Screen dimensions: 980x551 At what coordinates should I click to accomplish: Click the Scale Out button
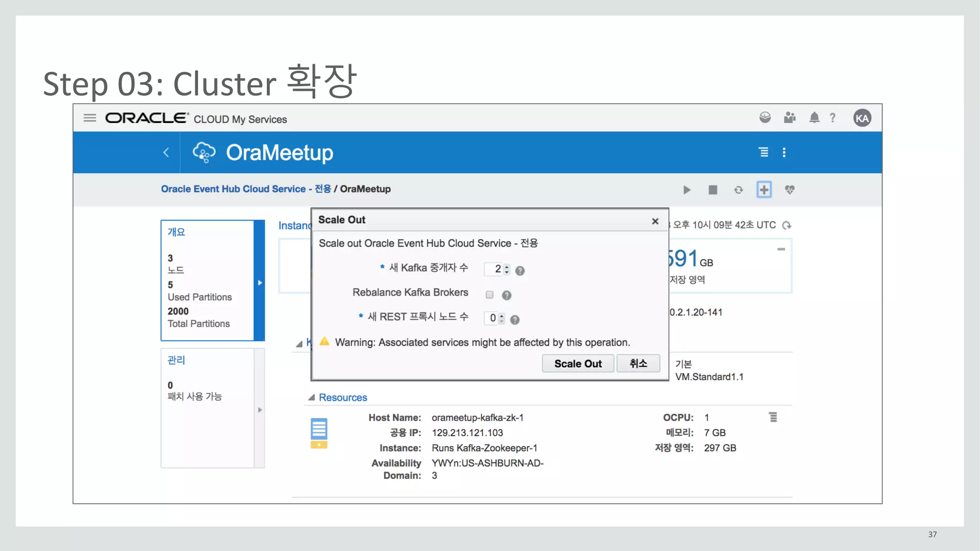tap(578, 364)
